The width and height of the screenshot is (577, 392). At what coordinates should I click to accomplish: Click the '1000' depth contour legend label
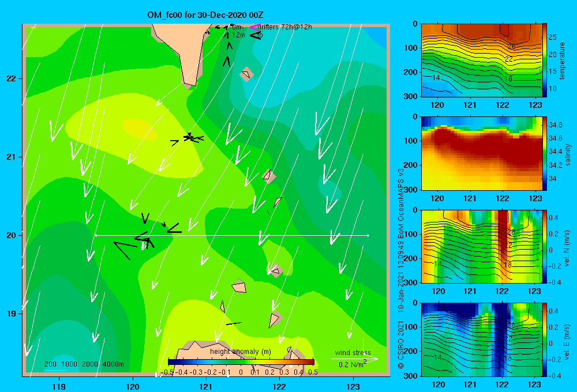[x=69, y=364]
